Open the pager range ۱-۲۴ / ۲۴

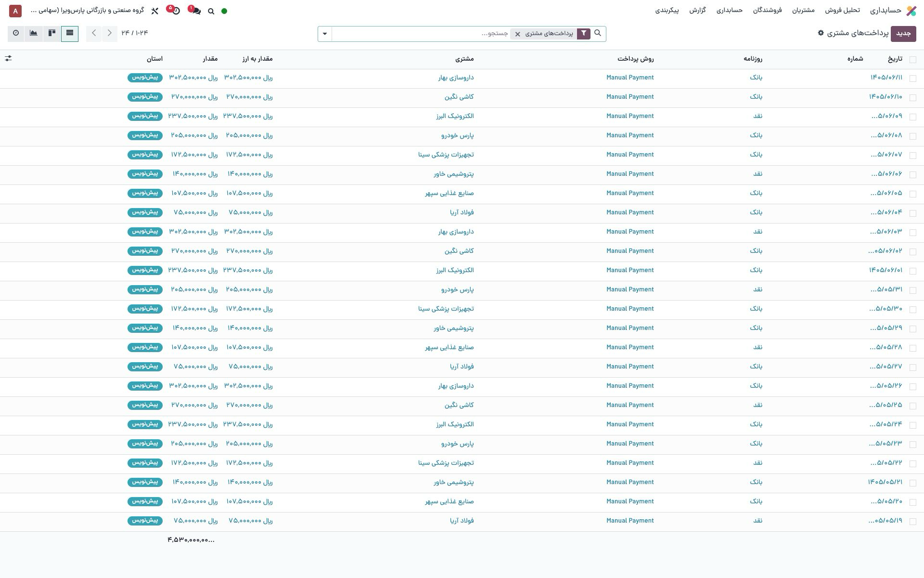coord(135,33)
